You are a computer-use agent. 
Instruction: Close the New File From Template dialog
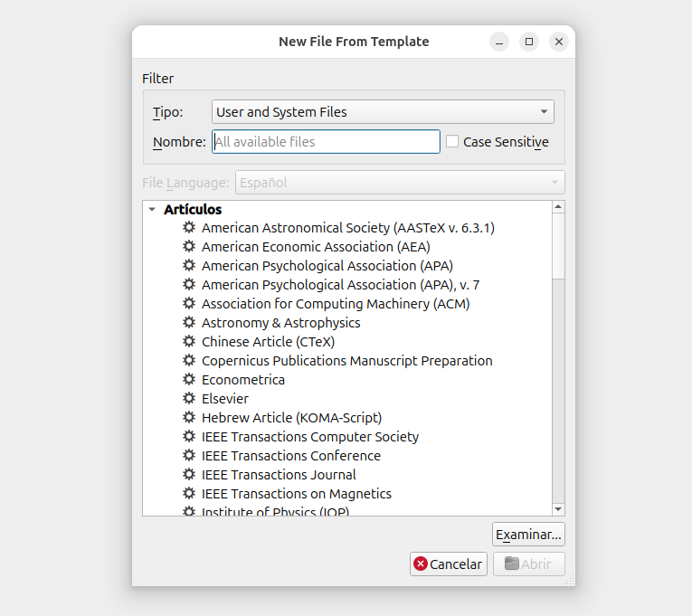(559, 42)
